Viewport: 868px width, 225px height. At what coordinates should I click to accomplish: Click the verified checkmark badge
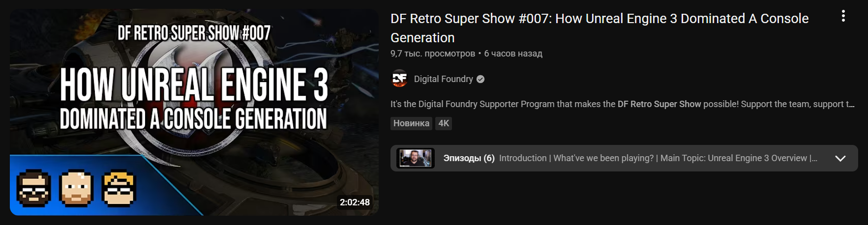point(480,79)
